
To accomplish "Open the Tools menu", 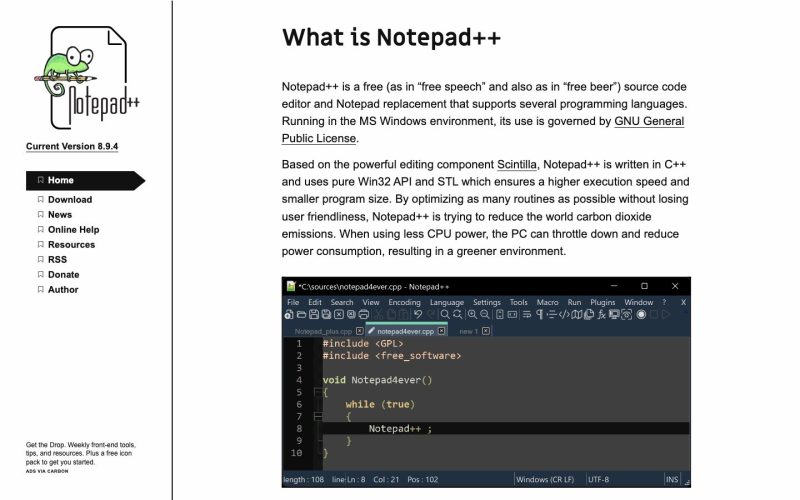I will [x=518, y=302].
